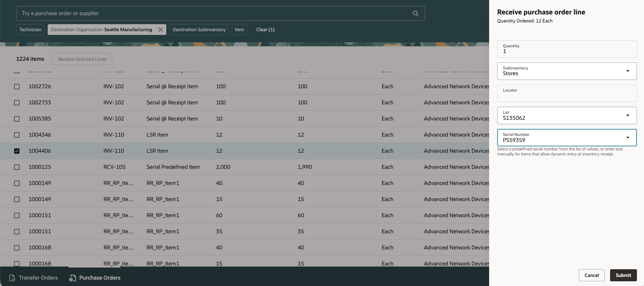
Task: Click quantity 2,000 cell
Action: pos(223,167)
